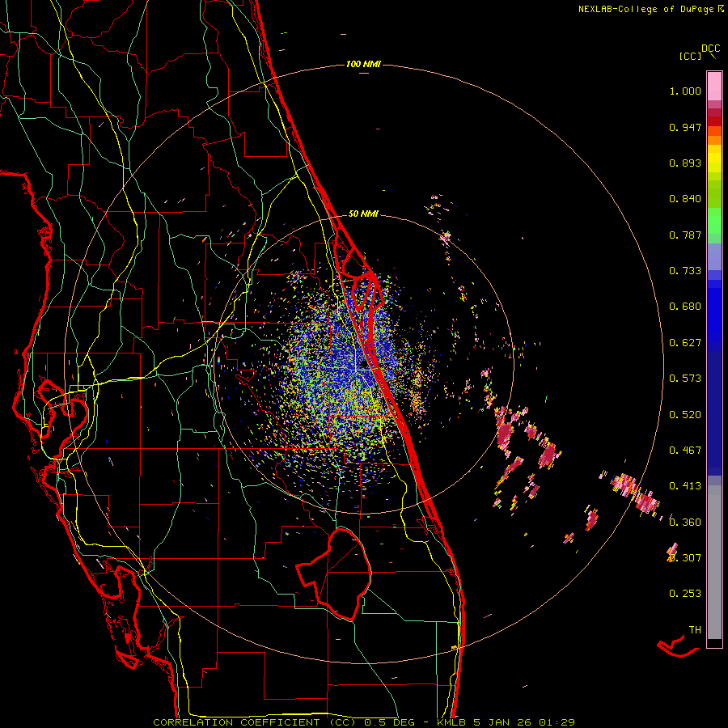Select the 0.840 scale value
Viewport: 728px width, 728px height.
pyautogui.click(x=685, y=199)
